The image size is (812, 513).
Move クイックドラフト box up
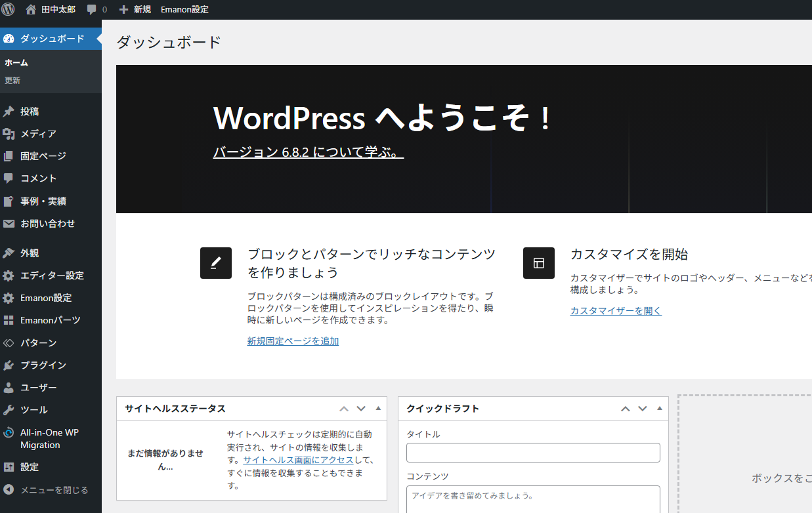point(626,409)
